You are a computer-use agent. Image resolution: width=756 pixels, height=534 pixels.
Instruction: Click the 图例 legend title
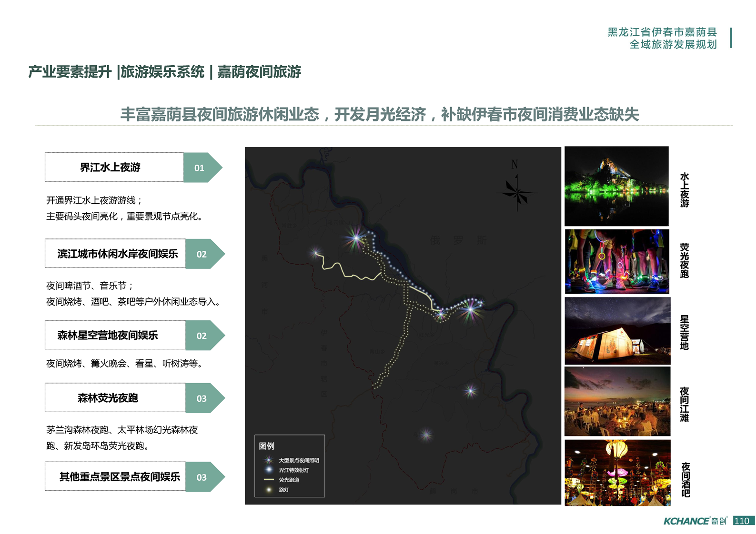tap(267, 446)
